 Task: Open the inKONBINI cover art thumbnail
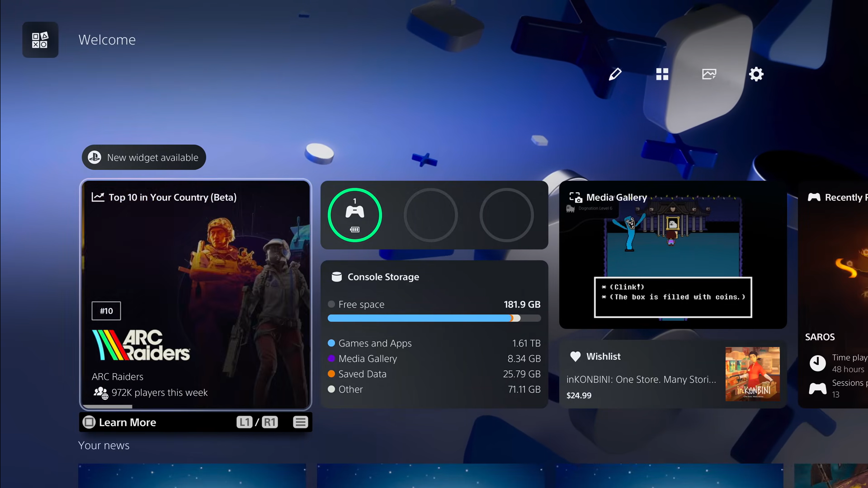coord(752,374)
